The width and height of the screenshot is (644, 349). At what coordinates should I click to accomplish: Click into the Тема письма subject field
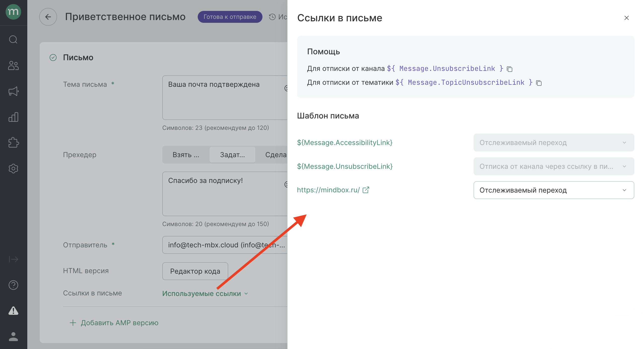pyautogui.click(x=225, y=98)
